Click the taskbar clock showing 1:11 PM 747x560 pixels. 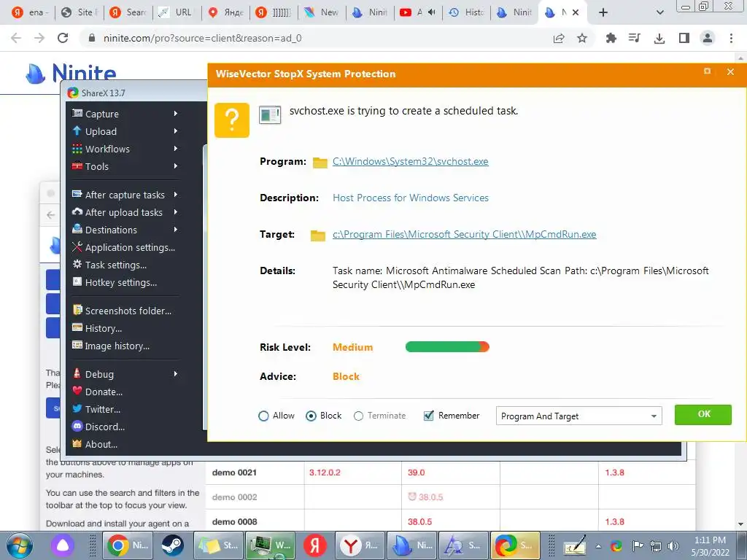[711, 546]
